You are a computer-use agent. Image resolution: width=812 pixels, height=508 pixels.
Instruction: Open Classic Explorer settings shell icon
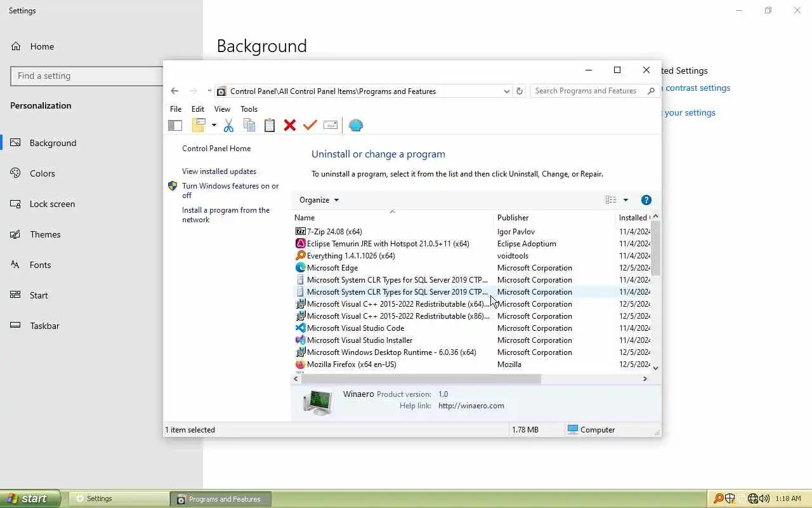click(x=356, y=125)
